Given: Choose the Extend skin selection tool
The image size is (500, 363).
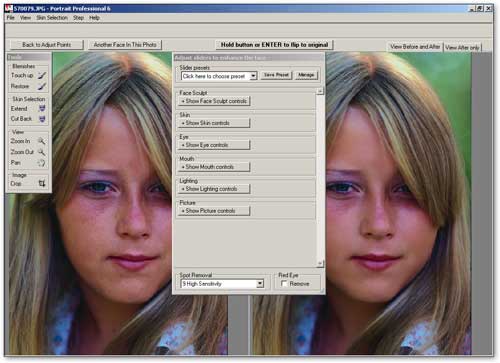Looking at the screenshot, I should (28, 109).
